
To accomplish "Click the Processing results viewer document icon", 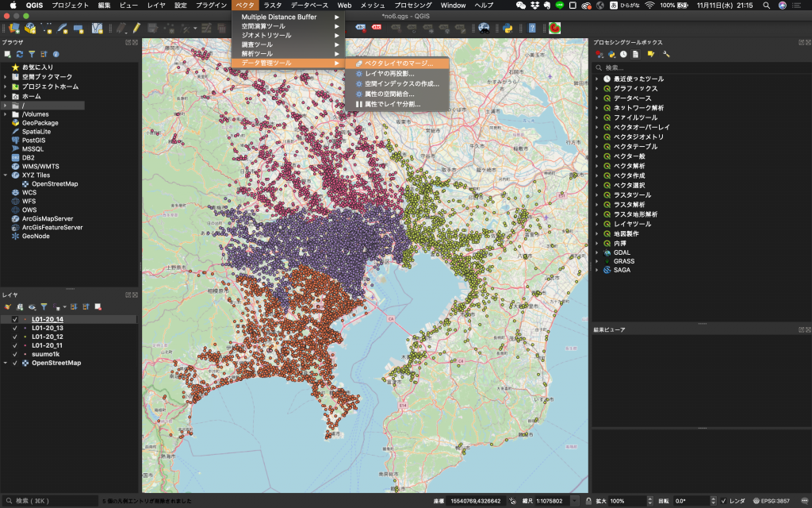I will 635,54.
